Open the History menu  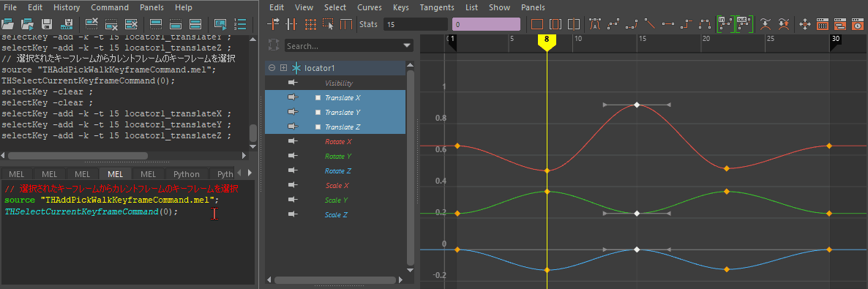pyautogui.click(x=67, y=7)
